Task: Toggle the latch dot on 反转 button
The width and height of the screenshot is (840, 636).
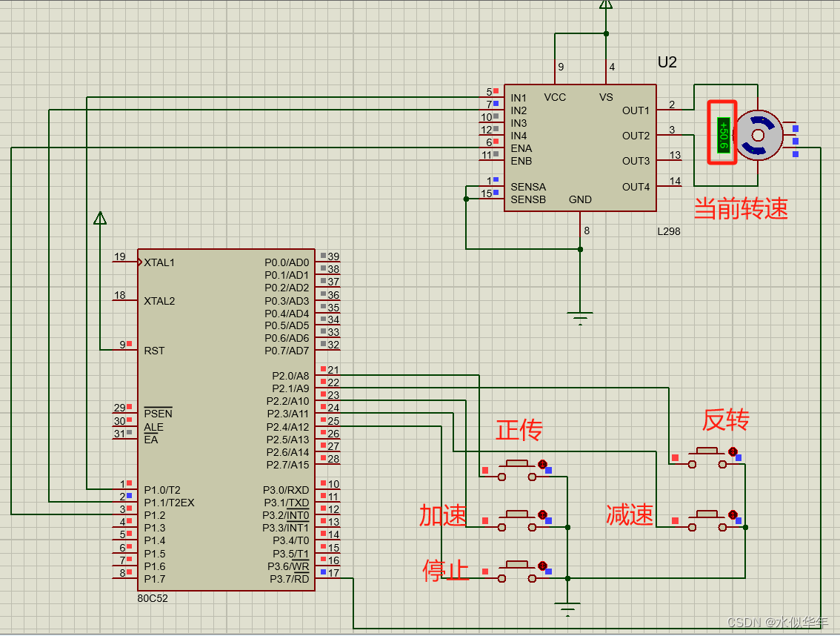Action: click(733, 451)
